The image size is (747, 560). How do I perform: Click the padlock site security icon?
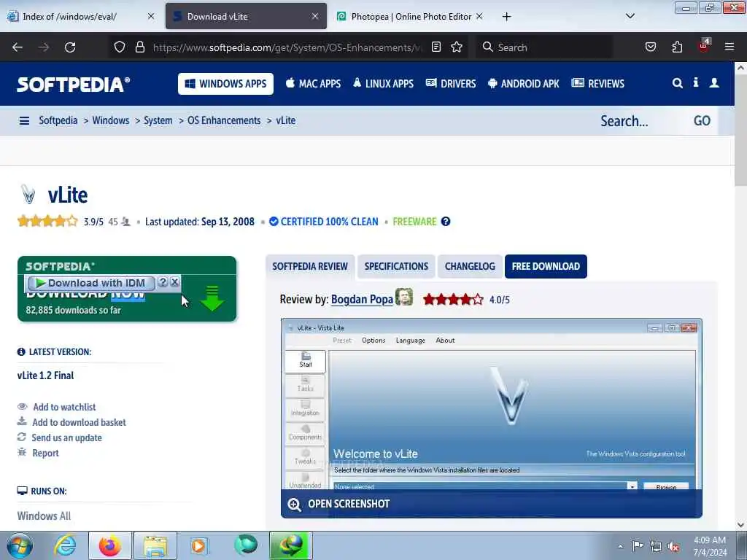click(139, 47)
